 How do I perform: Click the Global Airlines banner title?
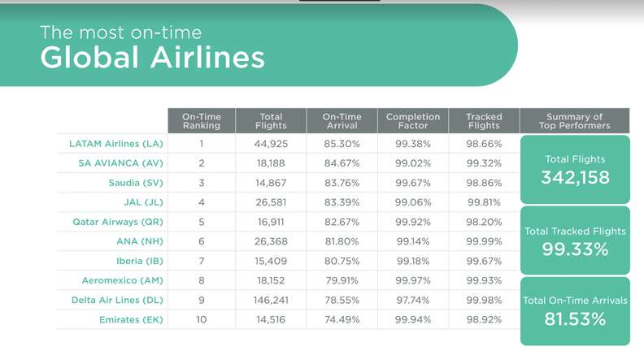click(152, 58)
